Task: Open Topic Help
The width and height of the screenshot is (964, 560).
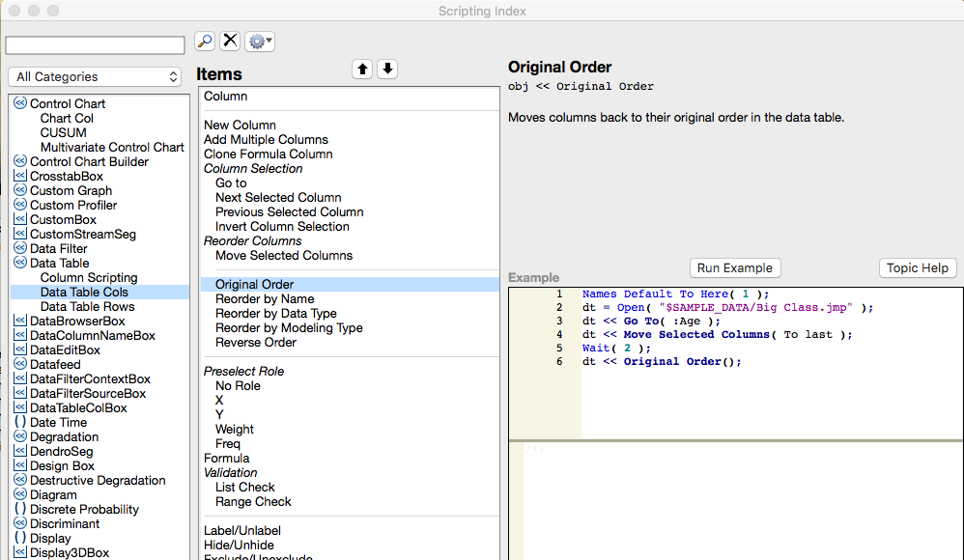Action: pos(918,267)
